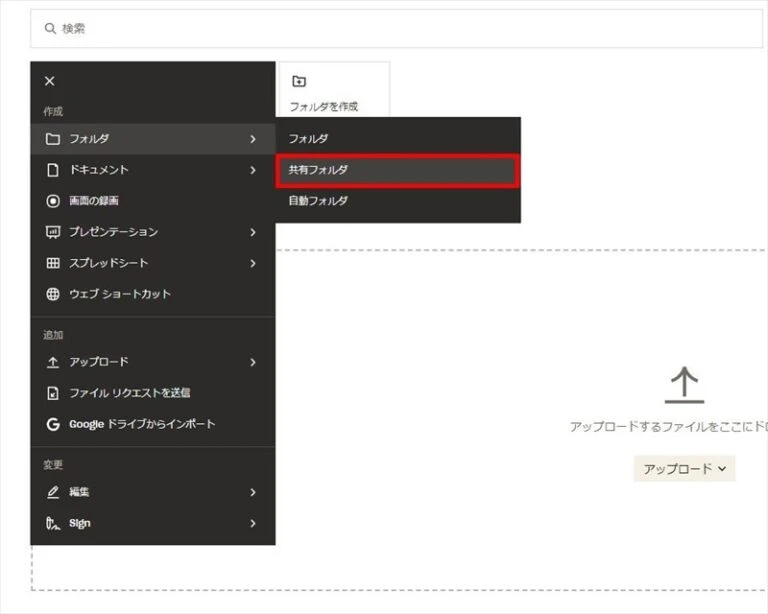Viewport: 768px width, 614px height.
Task: Expand the フォルダ submenu chevron
Action: (253, 139)
